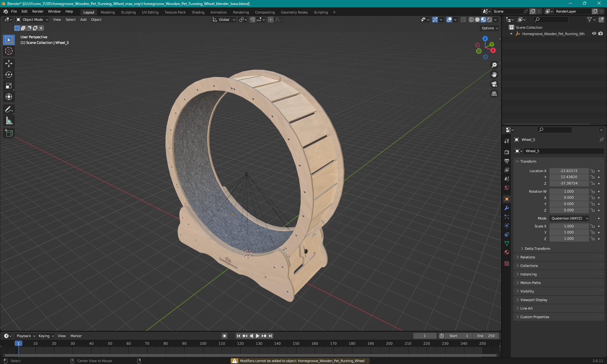Click the Location X value field
This screenshot has height=364, width=607.
[569, 171]
